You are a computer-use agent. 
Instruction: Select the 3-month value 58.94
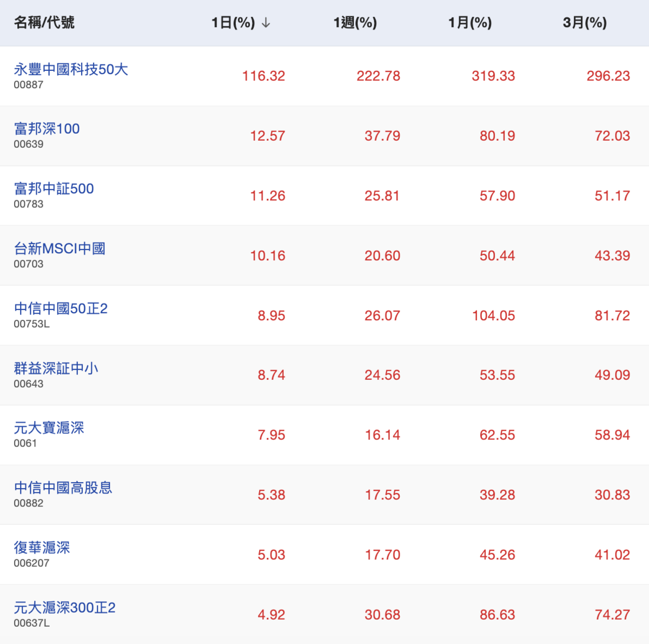[x=613, y=435]
